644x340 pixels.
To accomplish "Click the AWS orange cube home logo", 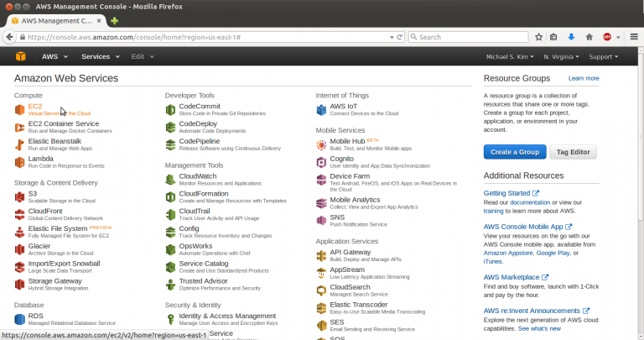I will coord(20,56).
